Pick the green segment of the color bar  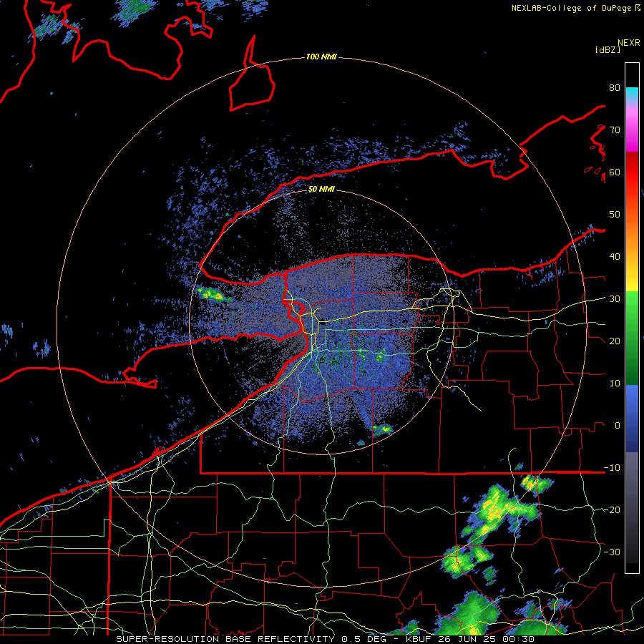pyautogui.click(x=632, y=338)
